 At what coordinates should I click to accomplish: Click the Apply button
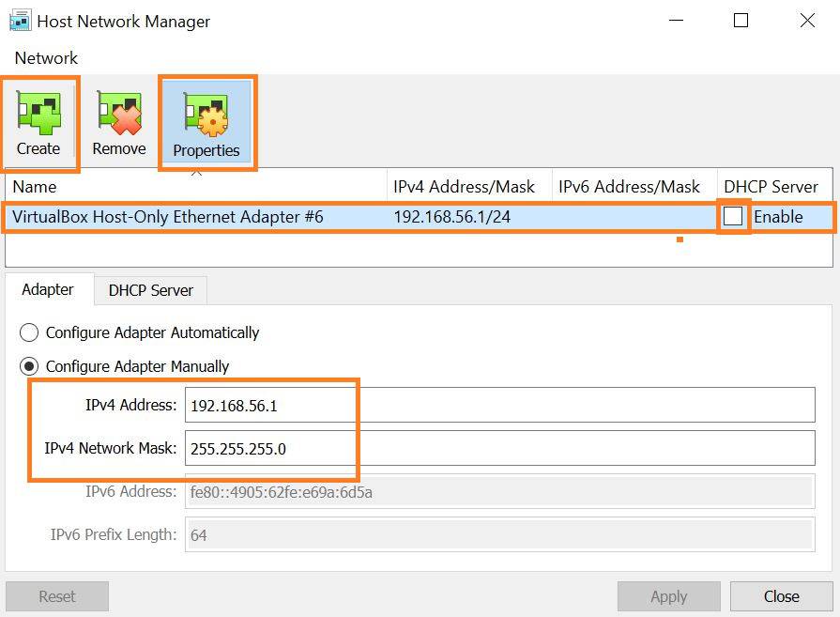click(x=668, y=596)
